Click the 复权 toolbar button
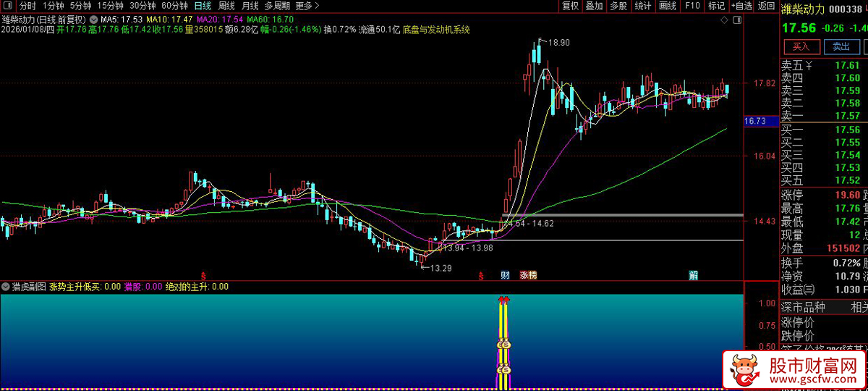 [571, 6]
